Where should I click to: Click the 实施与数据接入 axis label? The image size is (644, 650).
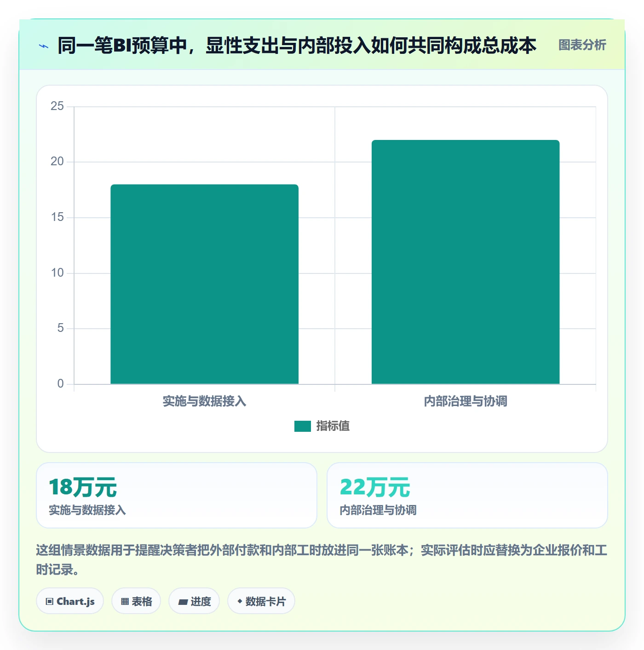[204, 401]
